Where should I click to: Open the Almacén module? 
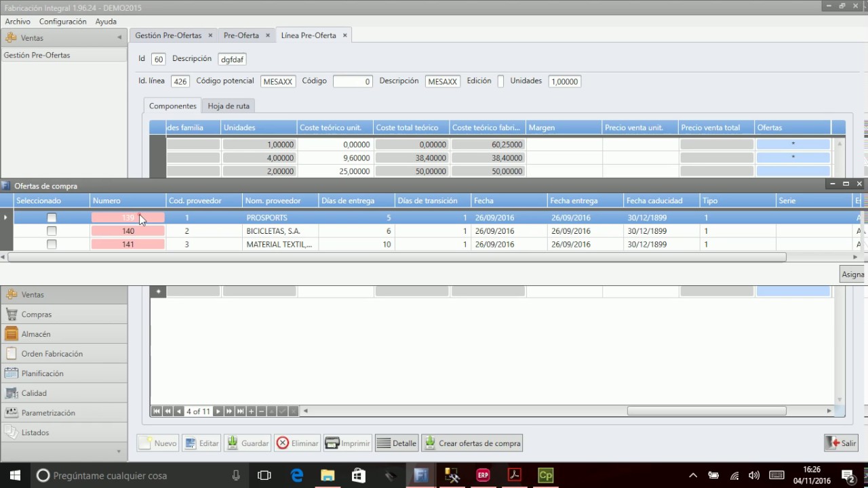coord(64,334)
